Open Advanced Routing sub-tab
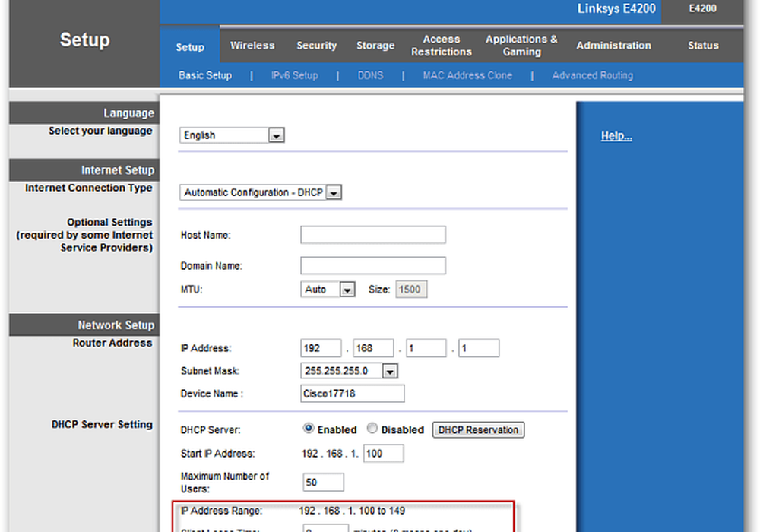 click(x=592, y=75)
